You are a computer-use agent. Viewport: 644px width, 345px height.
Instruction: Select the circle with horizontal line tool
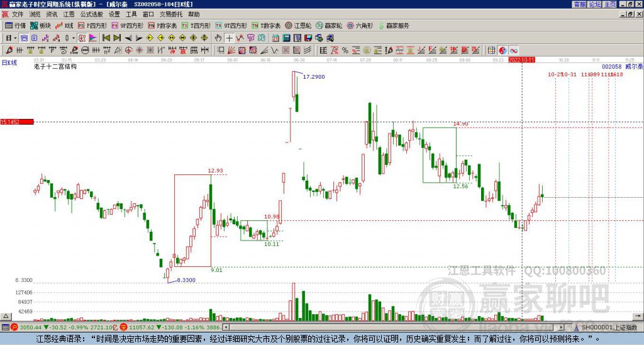click(x=85, y=50)
